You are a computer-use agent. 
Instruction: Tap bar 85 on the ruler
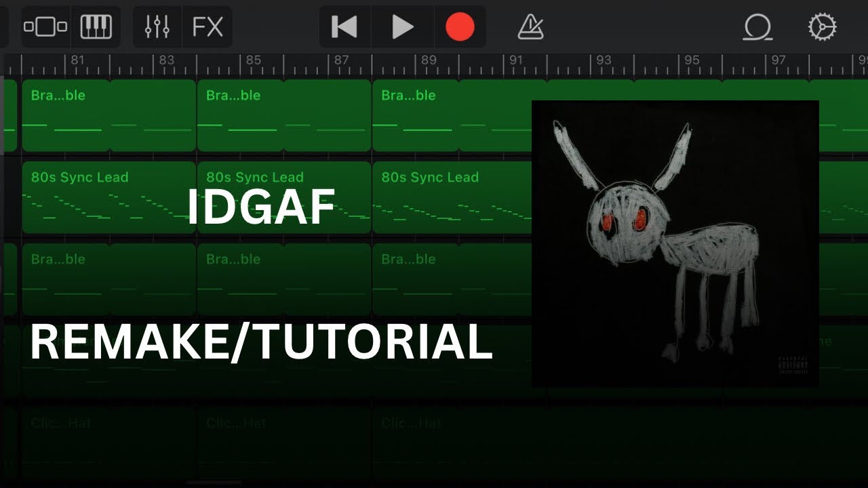point(253,60)
